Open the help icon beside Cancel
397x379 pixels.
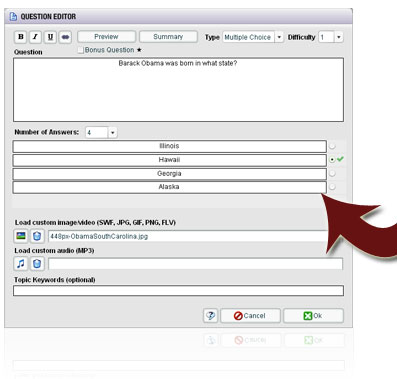click(x=210, y=315)
